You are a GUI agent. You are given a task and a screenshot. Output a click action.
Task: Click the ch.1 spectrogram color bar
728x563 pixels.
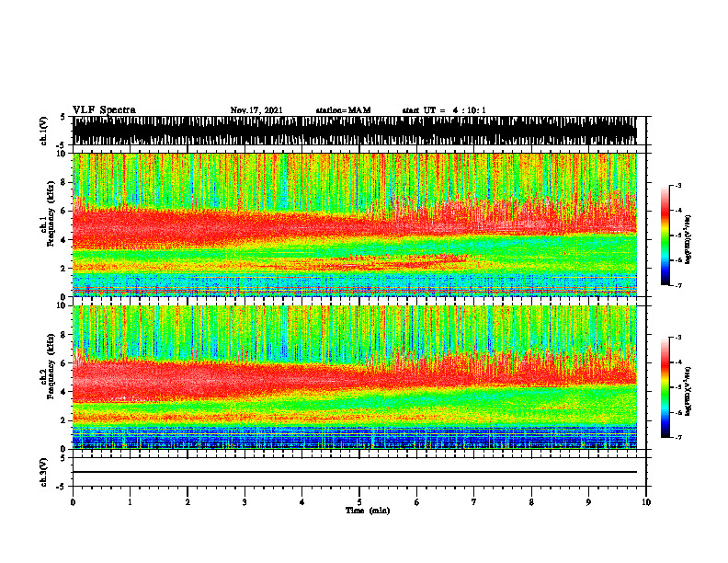pos(665,236)
